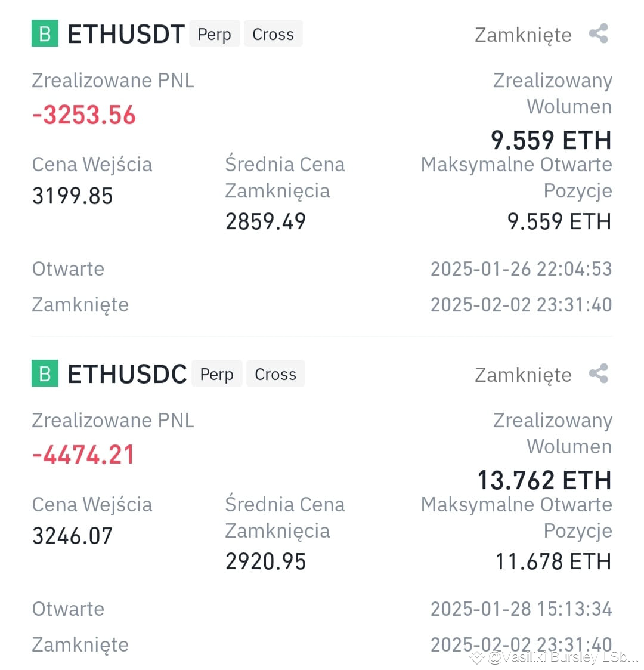This screenshot has width=644, height=670.
Task: Share the ETHUSDT closed position
Action: pyautogui.click(x=598, y=34)
